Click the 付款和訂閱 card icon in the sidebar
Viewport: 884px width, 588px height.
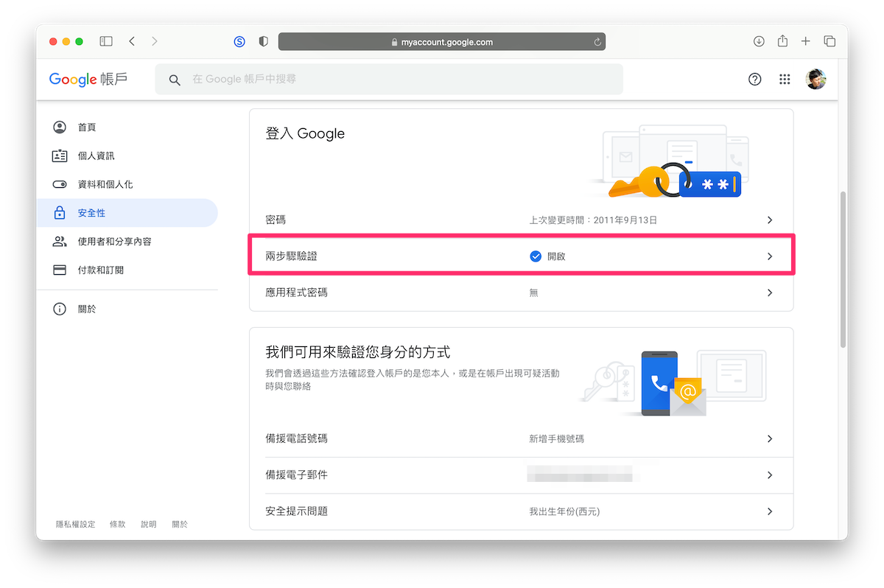[60, 270]
